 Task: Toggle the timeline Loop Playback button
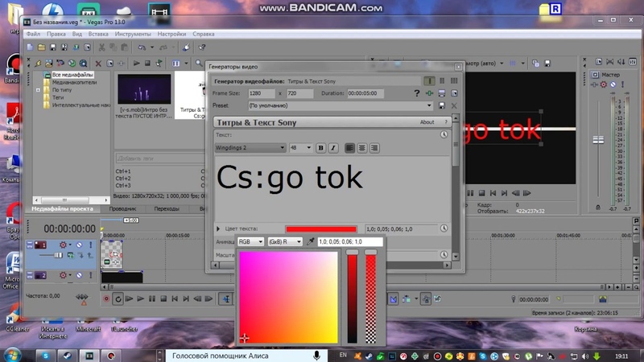pos(118,298)
